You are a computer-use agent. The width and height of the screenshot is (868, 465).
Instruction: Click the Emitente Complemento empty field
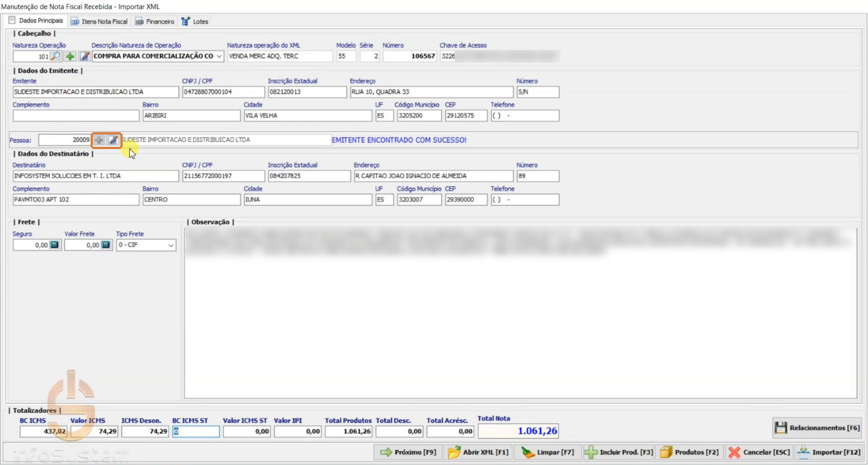point(76,115)
